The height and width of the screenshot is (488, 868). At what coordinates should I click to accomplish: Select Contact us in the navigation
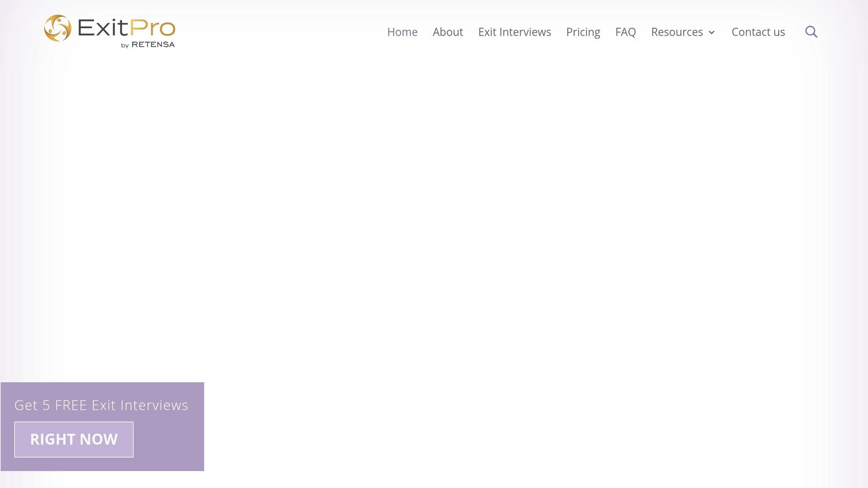pos(758,32)
